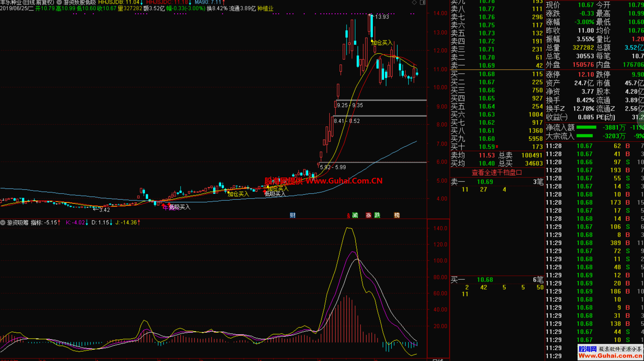Click 查看全速千档盘口 link
The image size is (644, 361).
point(497,172)
